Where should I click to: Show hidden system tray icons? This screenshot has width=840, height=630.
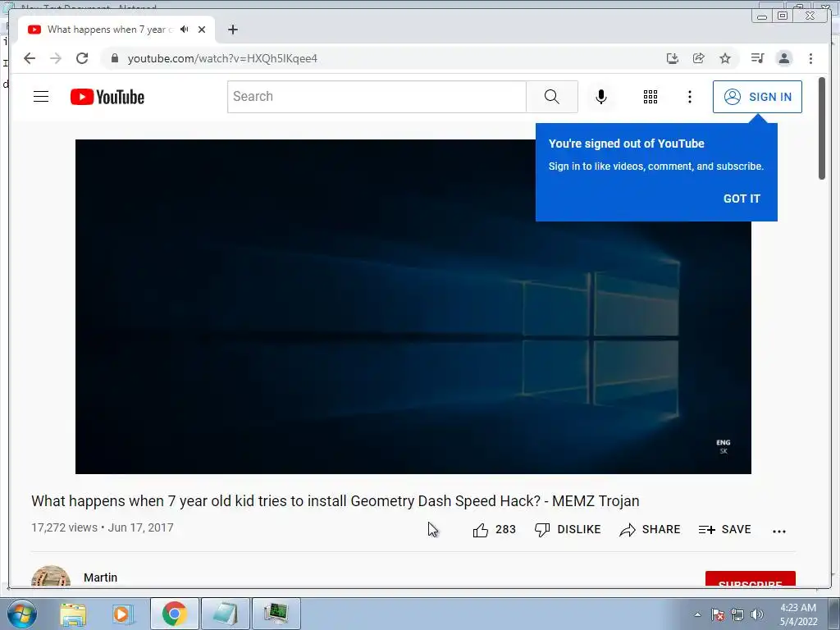coord(697,614)
